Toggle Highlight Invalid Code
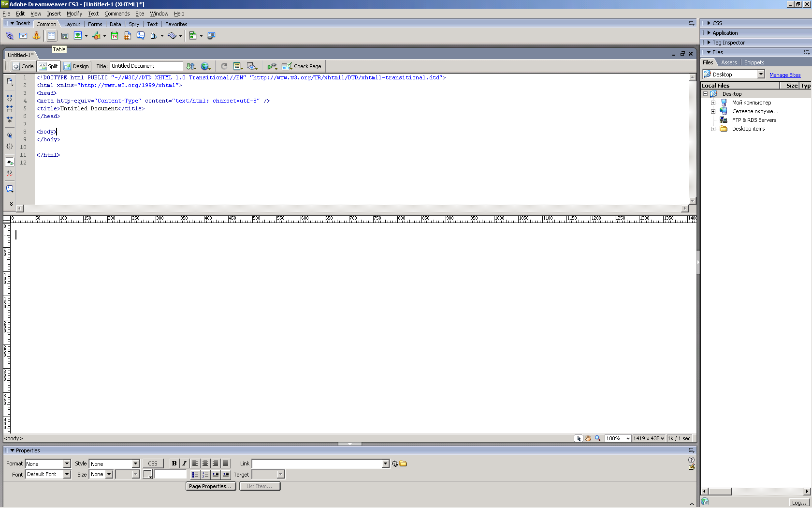The width and height of the screenshot is (812, 508). tap(10, 173)
